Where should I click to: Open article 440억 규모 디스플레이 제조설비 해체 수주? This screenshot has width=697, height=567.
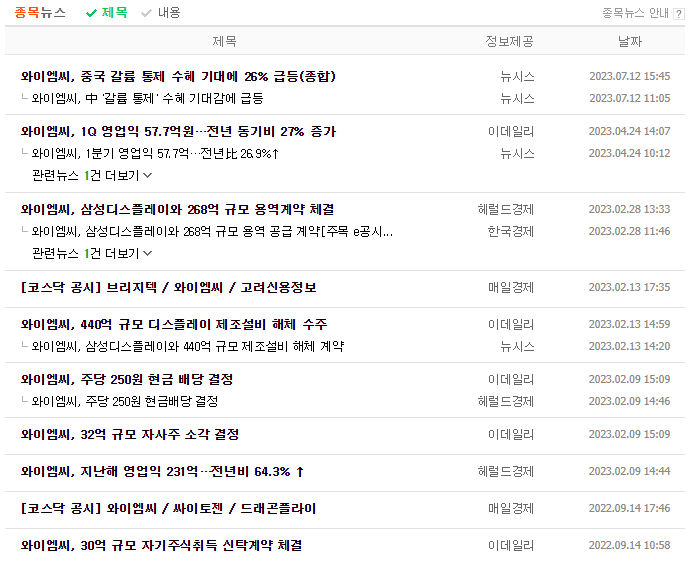pos(174,324)
